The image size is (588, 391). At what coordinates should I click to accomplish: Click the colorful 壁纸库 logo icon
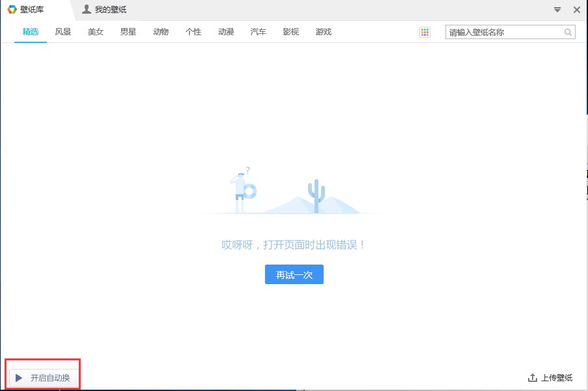click(x=12, y=10)
